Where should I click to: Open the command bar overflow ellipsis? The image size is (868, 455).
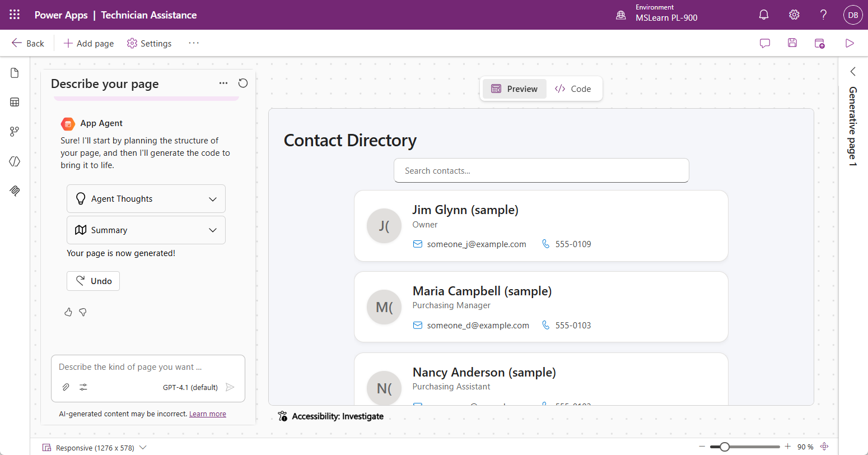[x=194, y=43]
